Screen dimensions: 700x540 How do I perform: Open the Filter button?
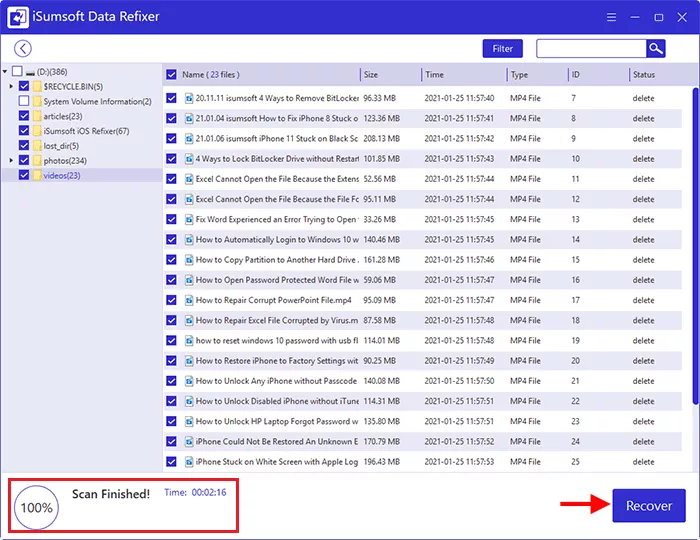(502, 48)
